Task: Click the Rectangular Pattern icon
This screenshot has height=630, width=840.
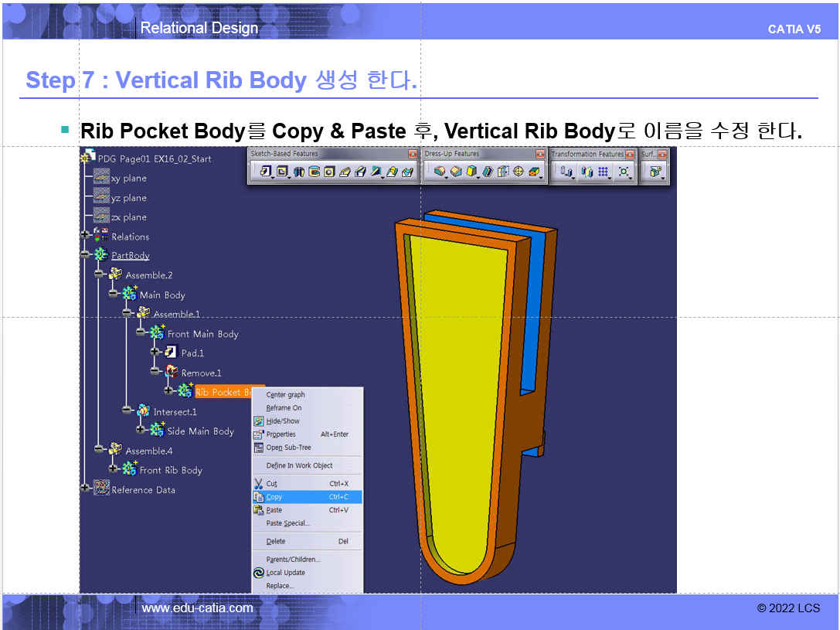Action: 604,172
